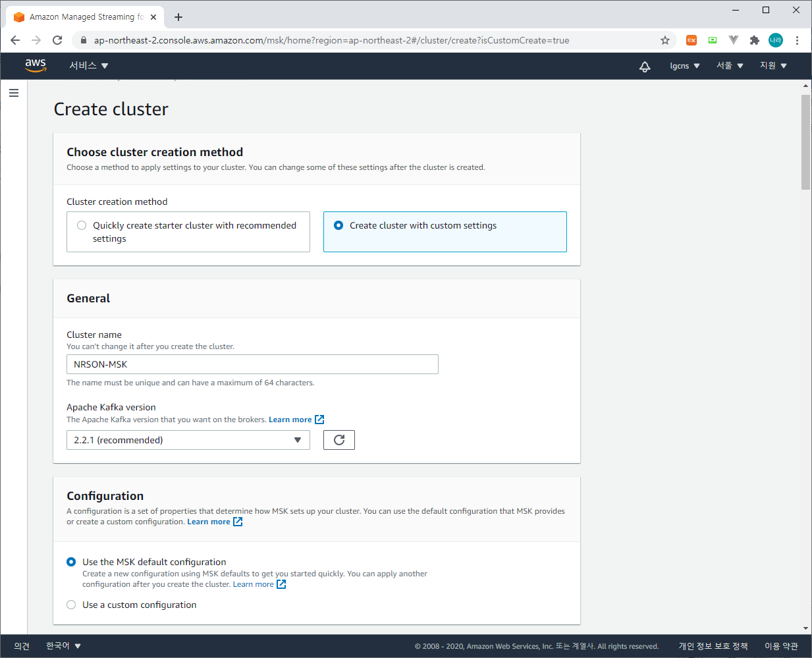
Task: Click Learn more under MSK default configuration
Action: click(254, 584)
